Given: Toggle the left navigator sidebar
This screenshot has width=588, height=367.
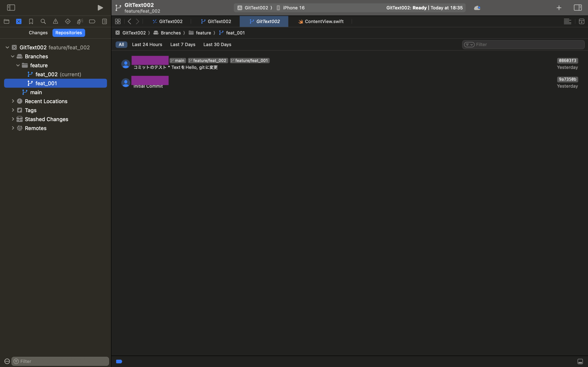Looking at the screenshot, I should click(11, 8).
